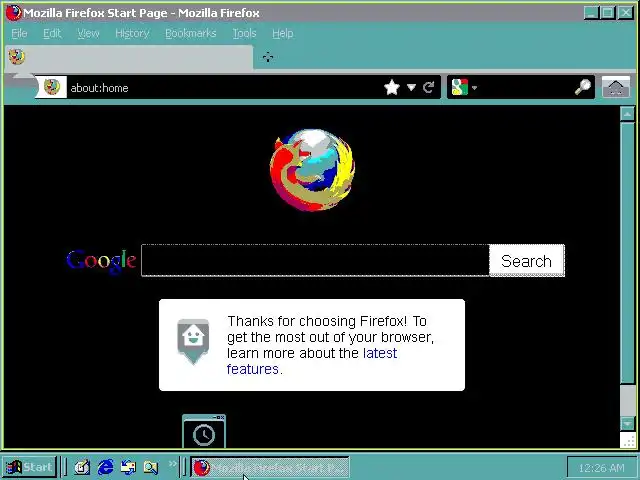
Task: Open the Windows Start menu
Action: click(29, 467)
